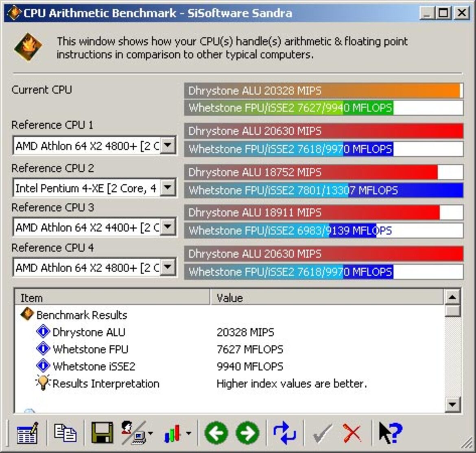
Task: Click the list scrollbar up arrow
Action: (x=452, y=297)
